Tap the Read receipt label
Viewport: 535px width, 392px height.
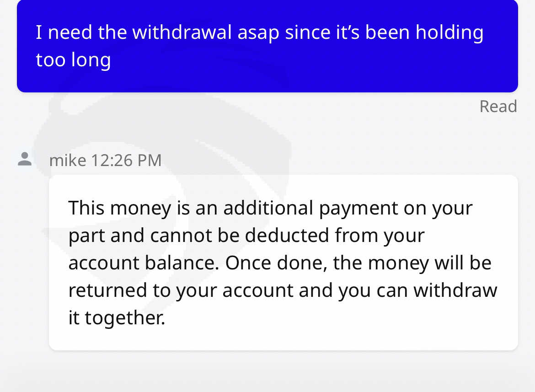pos(498,107)
